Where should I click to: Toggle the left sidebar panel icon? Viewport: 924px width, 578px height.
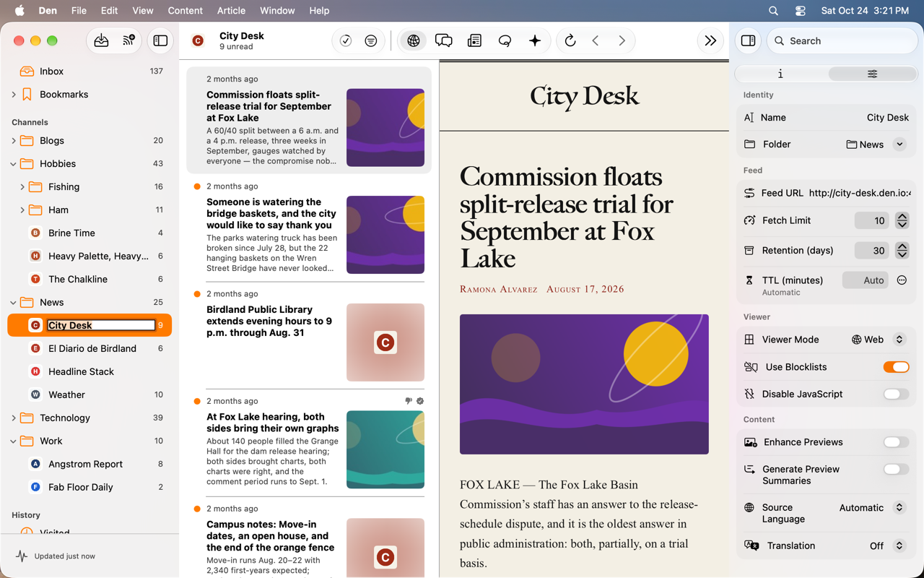(x=160, y=41)
